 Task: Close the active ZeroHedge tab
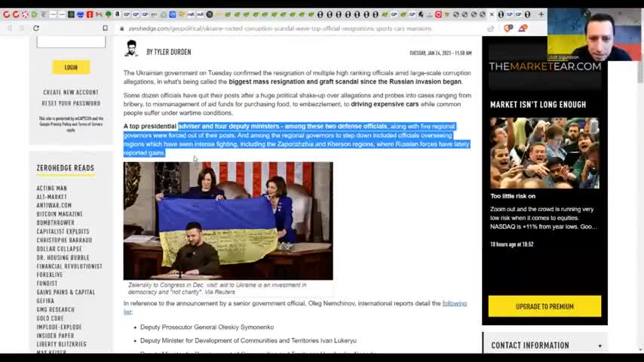(492, 14)
